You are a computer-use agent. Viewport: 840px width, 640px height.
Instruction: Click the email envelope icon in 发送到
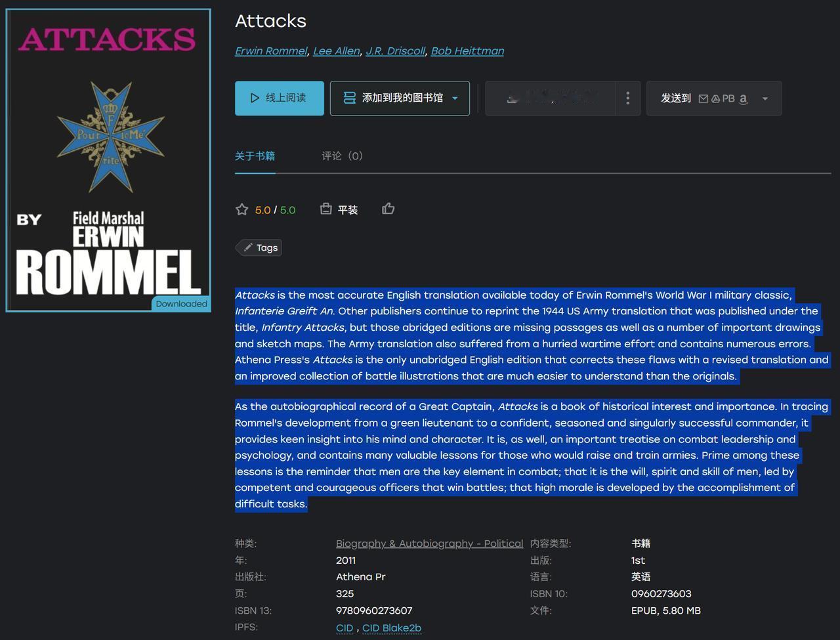click(x=703, y=98)
